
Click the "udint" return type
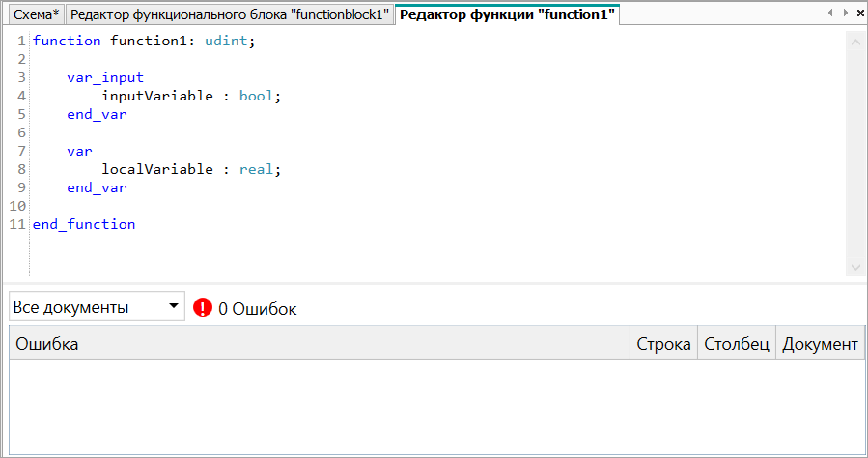(227, 41)
